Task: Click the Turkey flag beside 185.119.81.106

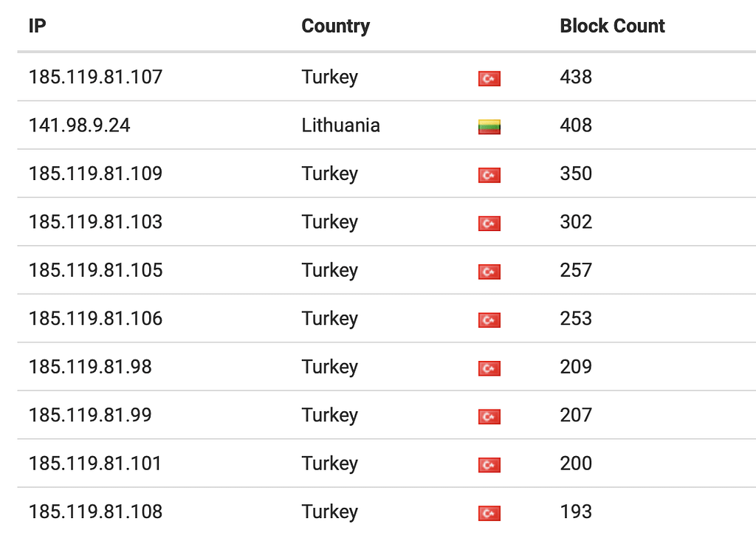Action: point(489,320)
